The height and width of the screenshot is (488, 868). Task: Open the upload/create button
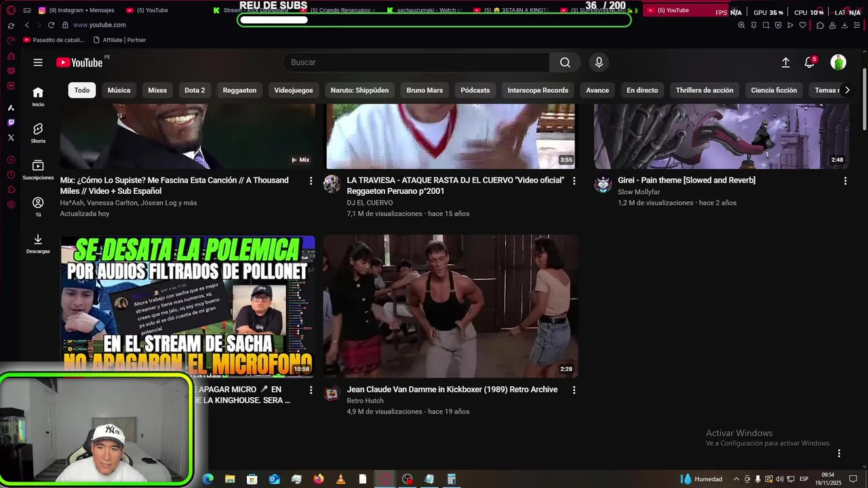pos(785,62)
